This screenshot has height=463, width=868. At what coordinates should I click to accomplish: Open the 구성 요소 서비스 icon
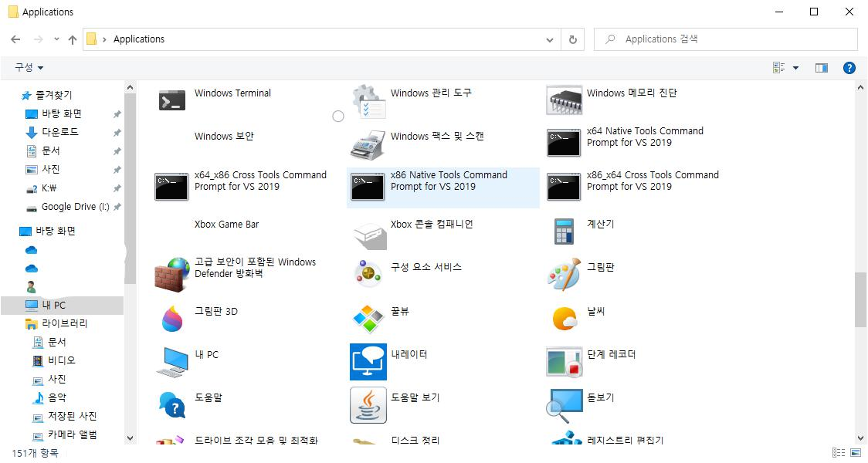[x=368, y=273]
